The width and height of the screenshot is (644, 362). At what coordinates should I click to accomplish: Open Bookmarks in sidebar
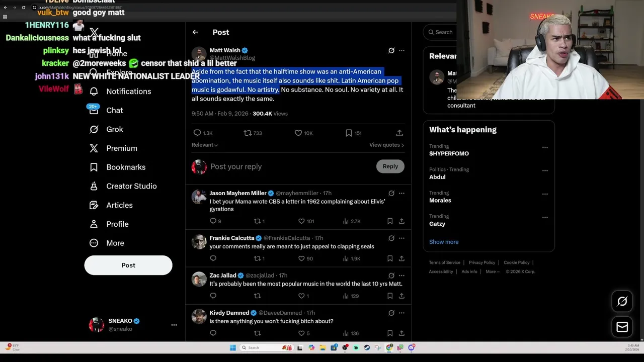pyautogui.click(x=118, y=167)
